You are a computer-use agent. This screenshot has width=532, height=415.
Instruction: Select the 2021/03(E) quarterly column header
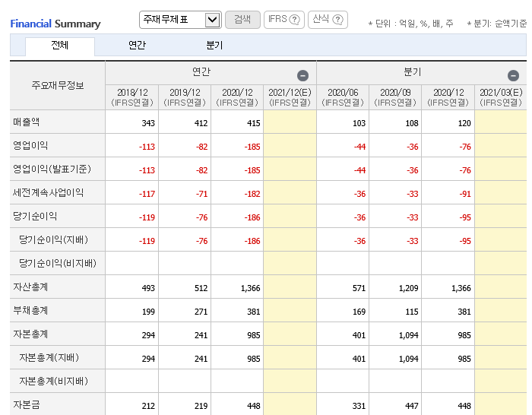pos(501,97)
